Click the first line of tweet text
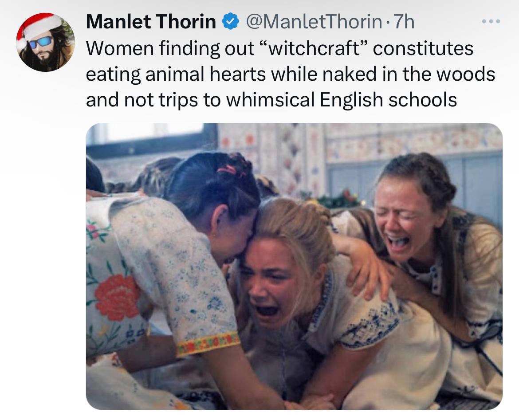Image resolution: width=519 pixels, height=420 pixels. coord(279,48)
